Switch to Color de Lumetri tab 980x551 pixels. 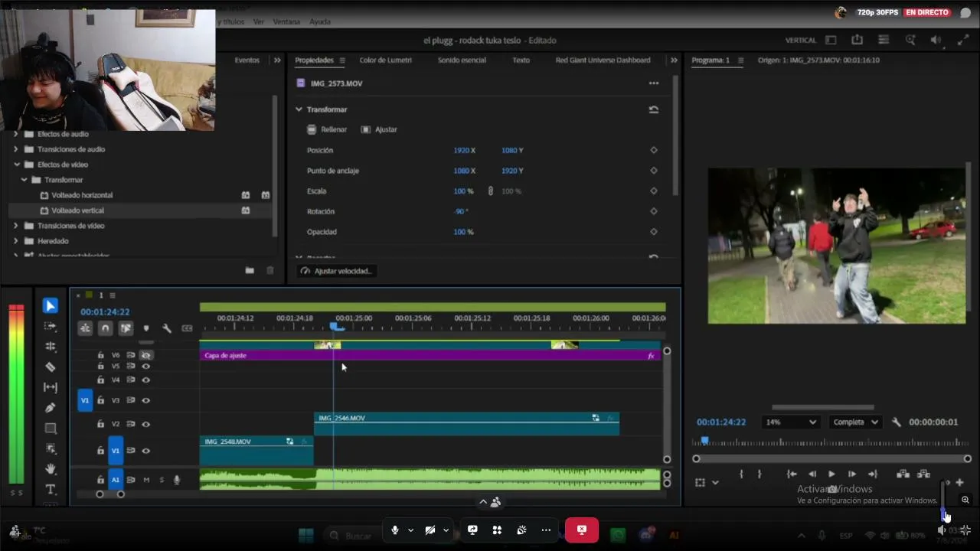(x=385, y=60)
